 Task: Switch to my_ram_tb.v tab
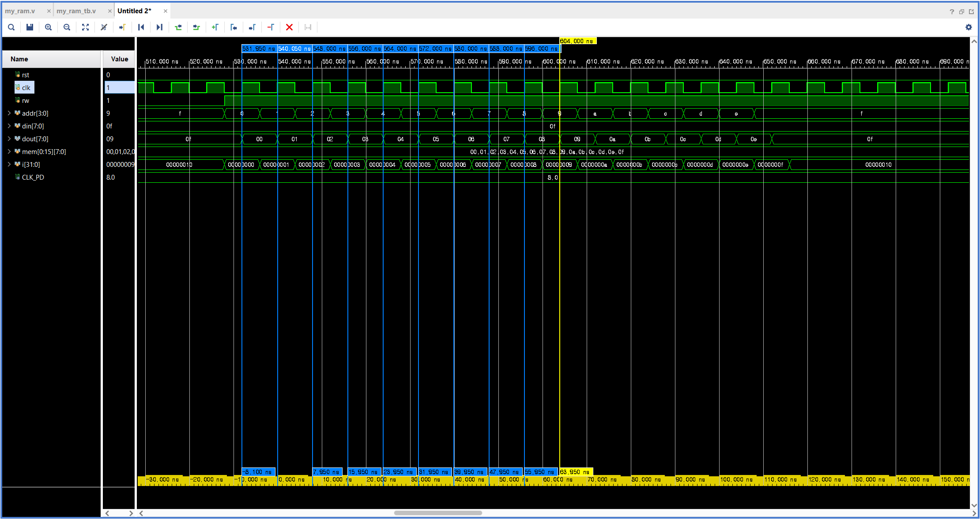click(x=76, y=11)
